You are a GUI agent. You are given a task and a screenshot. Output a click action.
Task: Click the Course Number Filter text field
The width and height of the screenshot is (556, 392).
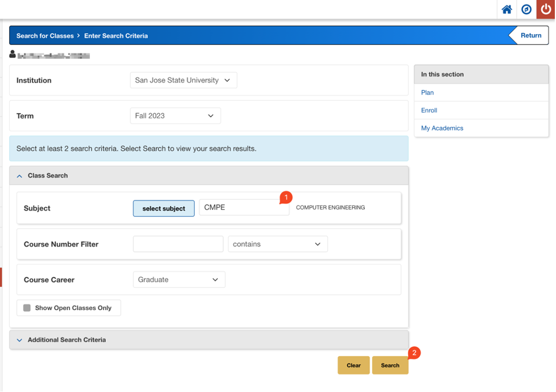(178, 244)
